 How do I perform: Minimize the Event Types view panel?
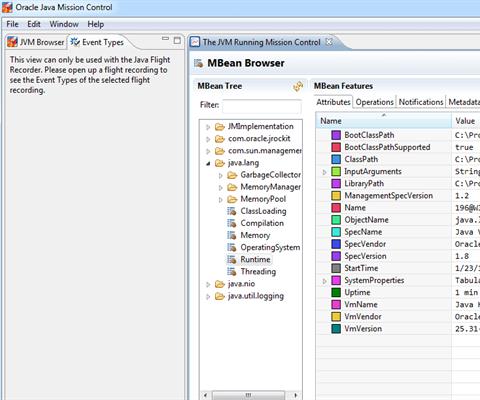coord(165,39)
